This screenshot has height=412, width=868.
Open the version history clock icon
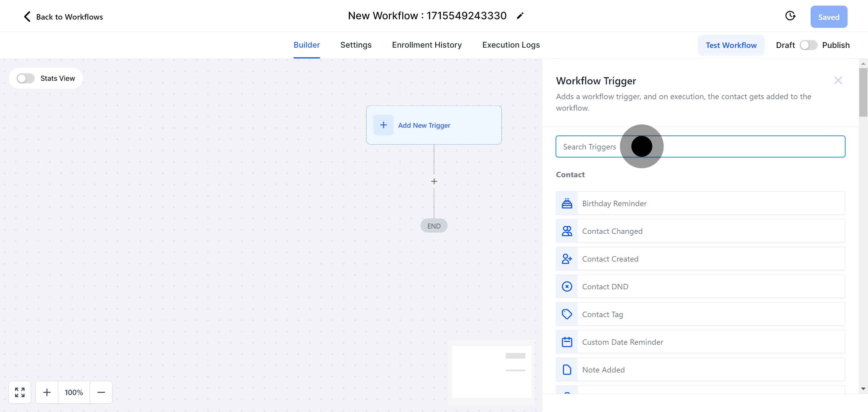point(790,16)
